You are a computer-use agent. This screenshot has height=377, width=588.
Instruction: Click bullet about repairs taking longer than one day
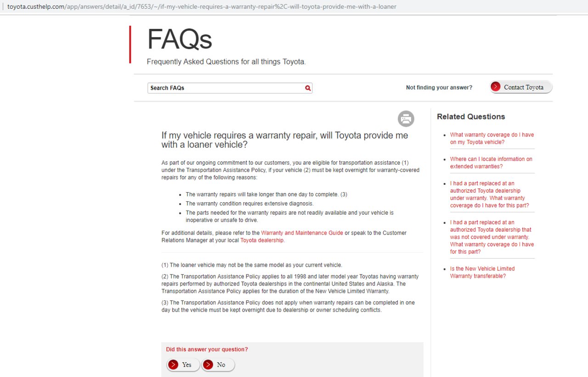point(266,194)
